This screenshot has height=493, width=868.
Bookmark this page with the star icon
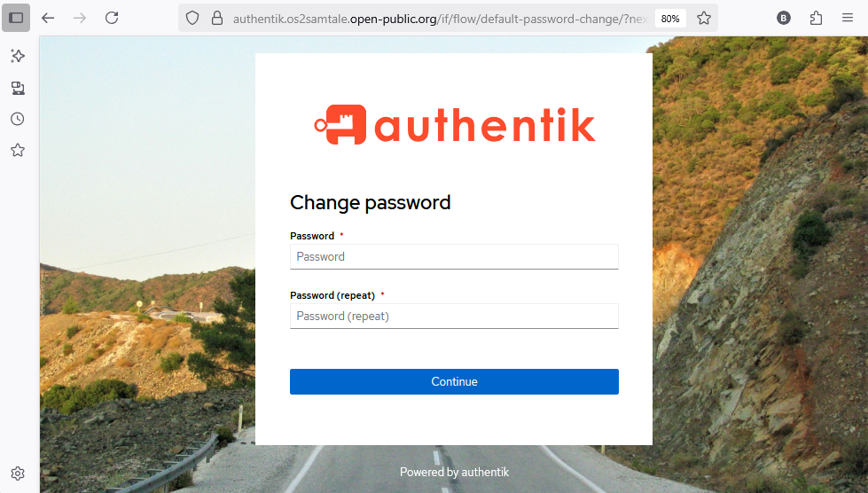tap(704, 19)
